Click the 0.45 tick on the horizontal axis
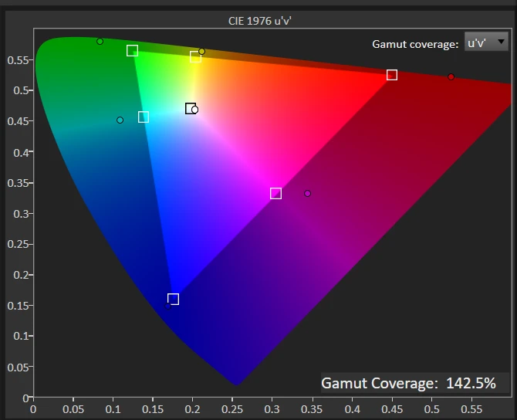This screenshot has height=420, width=517. 353,409
